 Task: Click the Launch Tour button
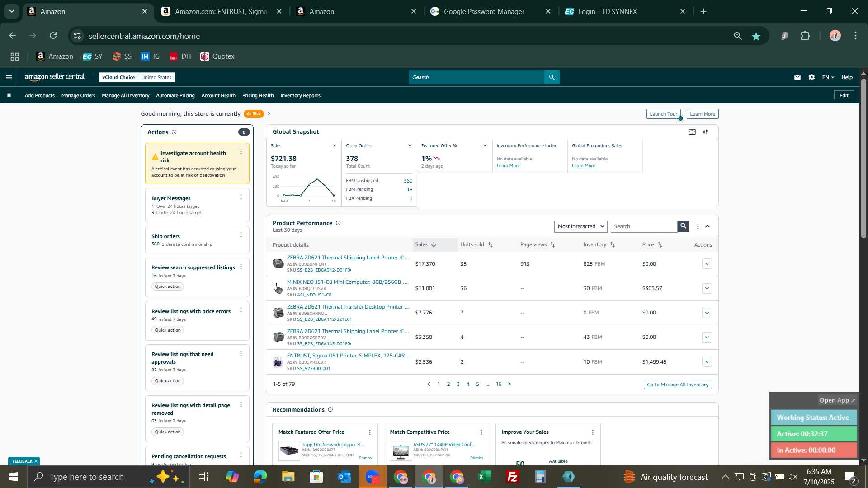[x=663, y=114]
